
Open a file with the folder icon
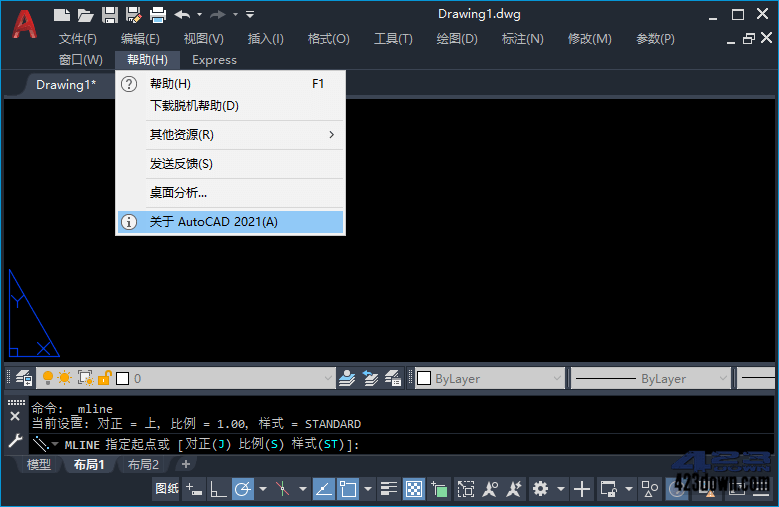[x=85, y=15]
